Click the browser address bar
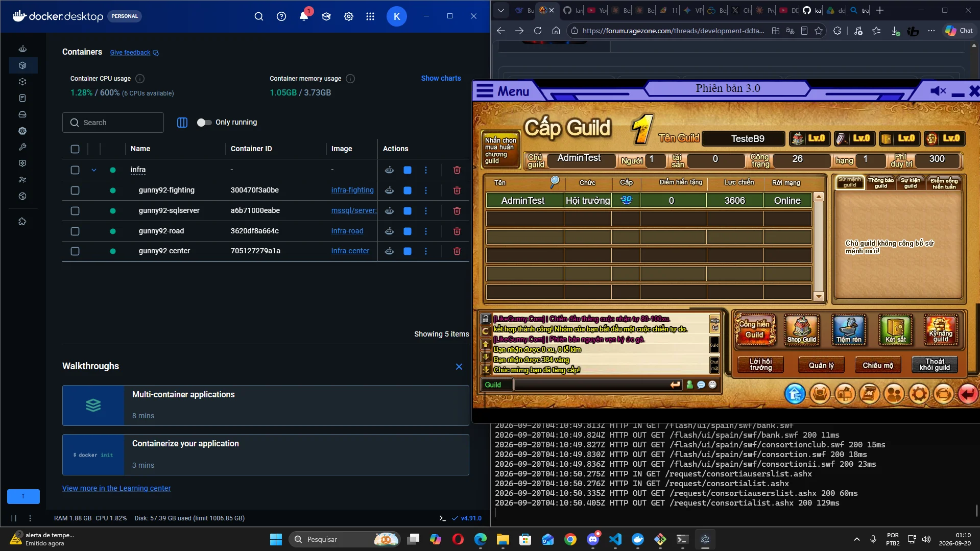 click(x=673, y=31)
